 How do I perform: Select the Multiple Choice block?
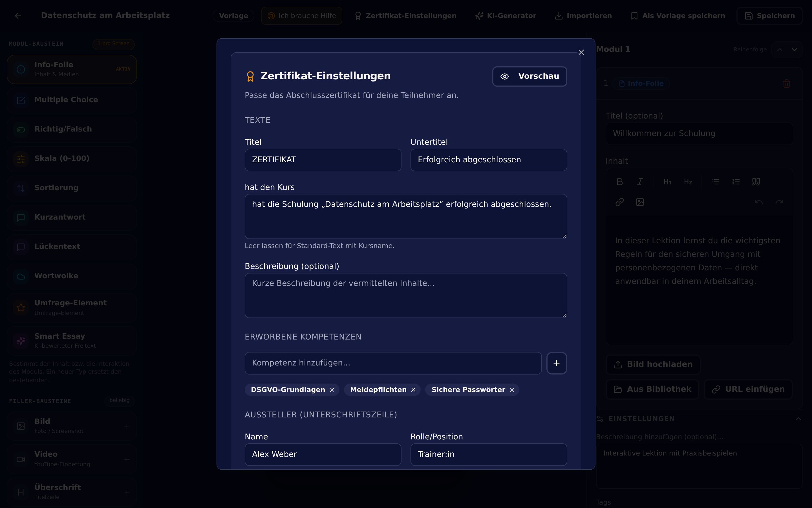[72, 100]
